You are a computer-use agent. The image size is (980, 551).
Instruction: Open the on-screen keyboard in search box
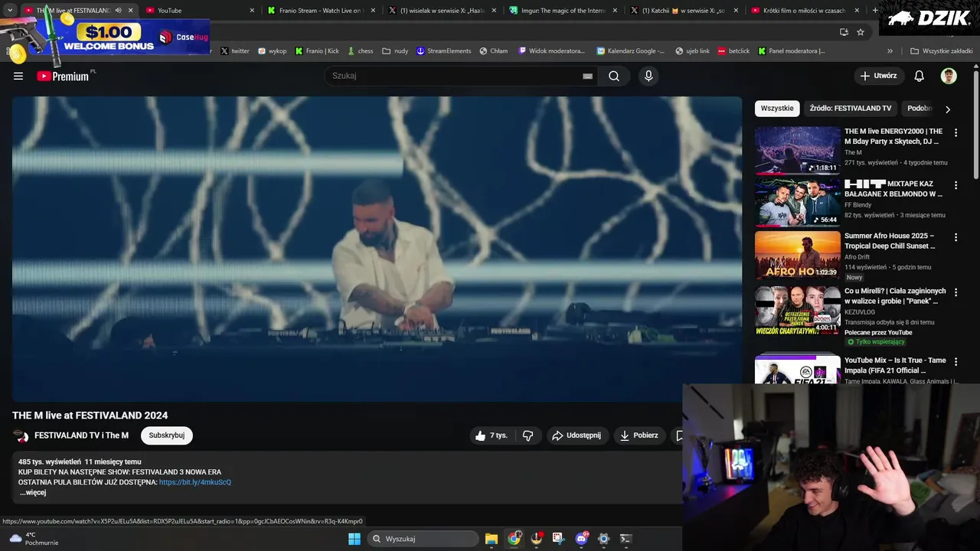[x=587, y=76]
